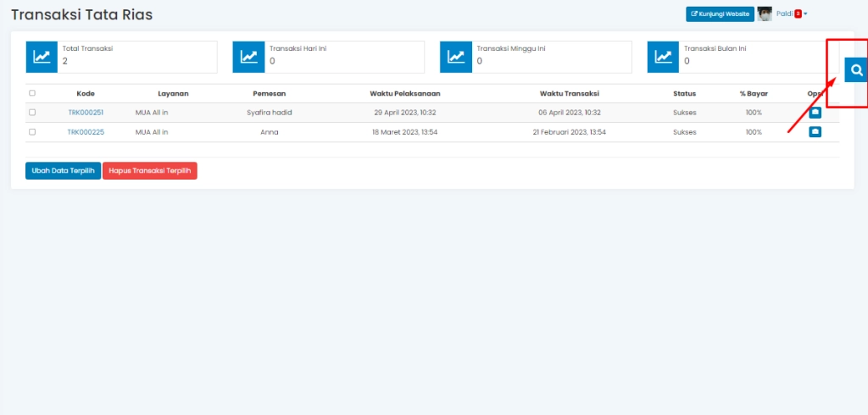The height and width of the screenshot is (415, 868).
Task: Open transaction link TRK000251
Action: point(86,112)
